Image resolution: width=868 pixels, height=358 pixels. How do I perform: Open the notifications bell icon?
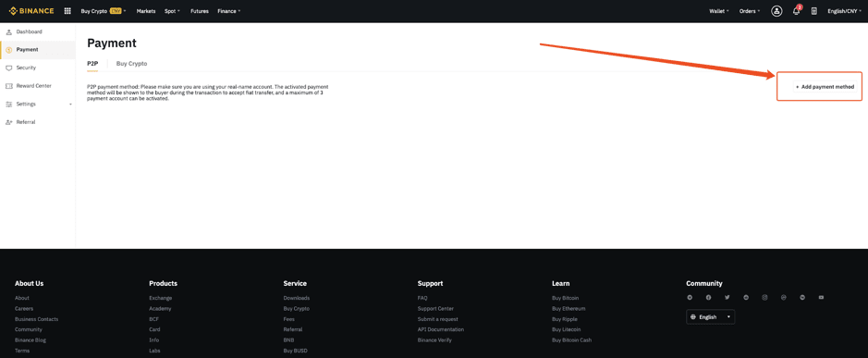(796, 11)
